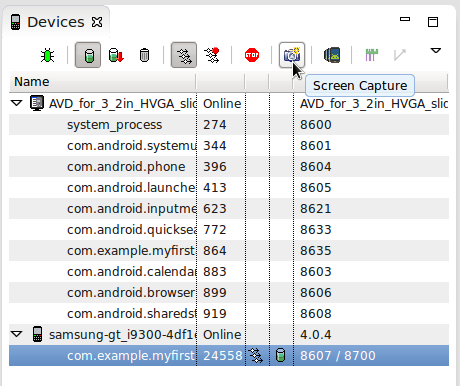
Task: Click port number 8608
Action: (316, 314)
